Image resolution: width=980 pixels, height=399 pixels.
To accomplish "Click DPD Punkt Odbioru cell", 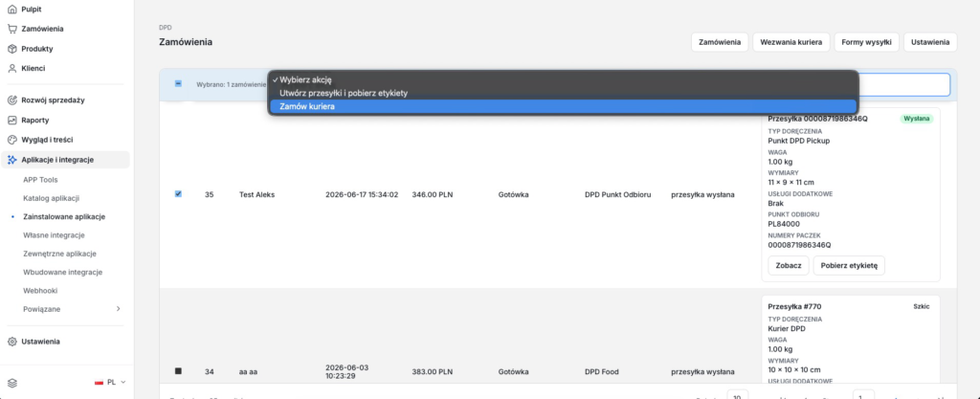I will pos(618,195).
